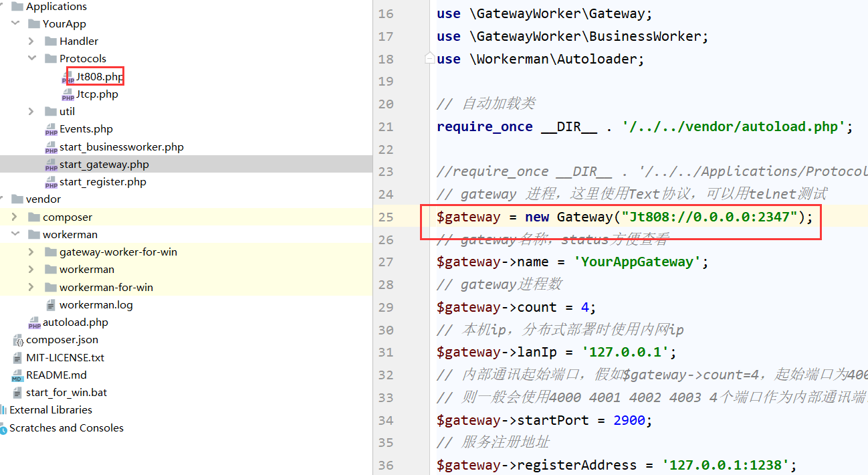Click the startPort value 2900
Viewport: 868px width, 475px height.
click(629, 420)
